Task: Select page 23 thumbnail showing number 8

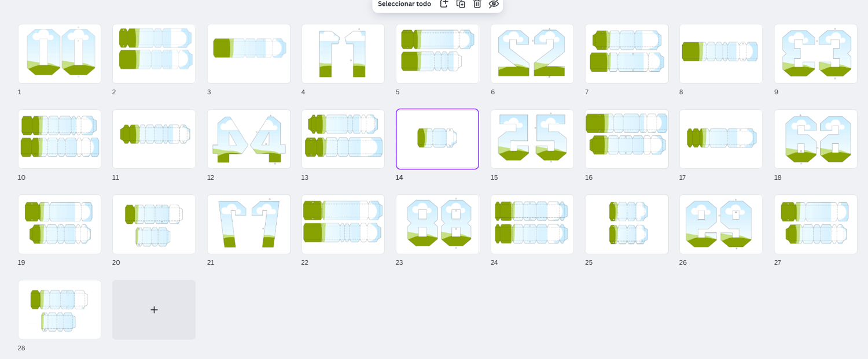Action: (437, 224)
